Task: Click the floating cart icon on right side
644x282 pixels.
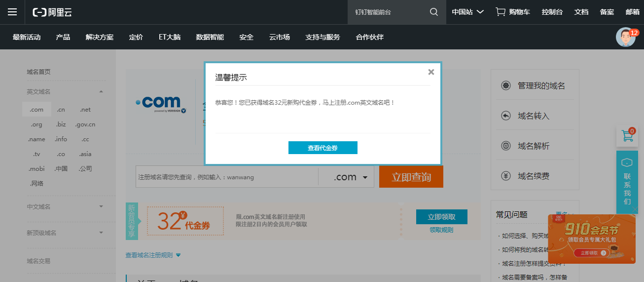Action: coord(627,136)
